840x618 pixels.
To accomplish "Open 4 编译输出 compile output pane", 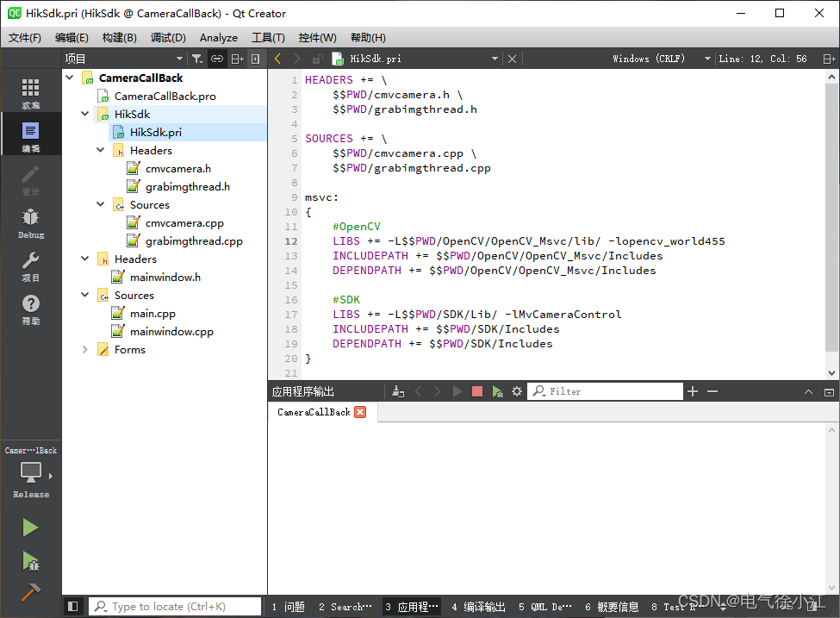I will tap(478, 606).
